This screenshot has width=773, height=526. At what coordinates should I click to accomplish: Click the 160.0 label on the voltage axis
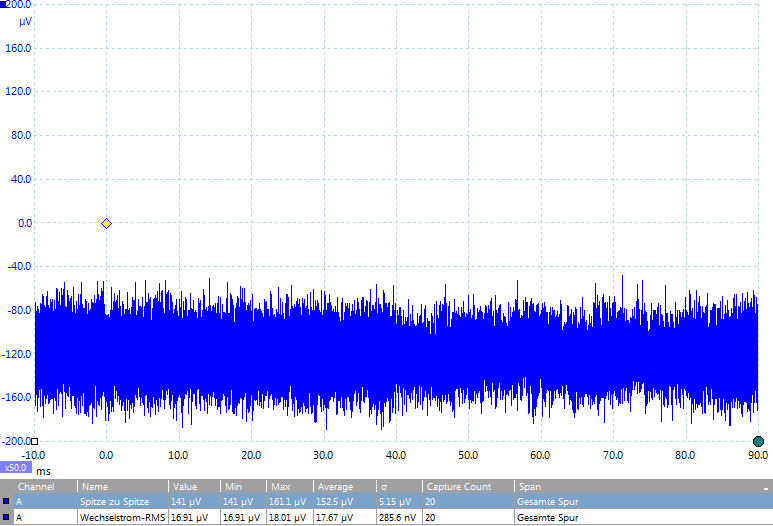tap(18, 48)
